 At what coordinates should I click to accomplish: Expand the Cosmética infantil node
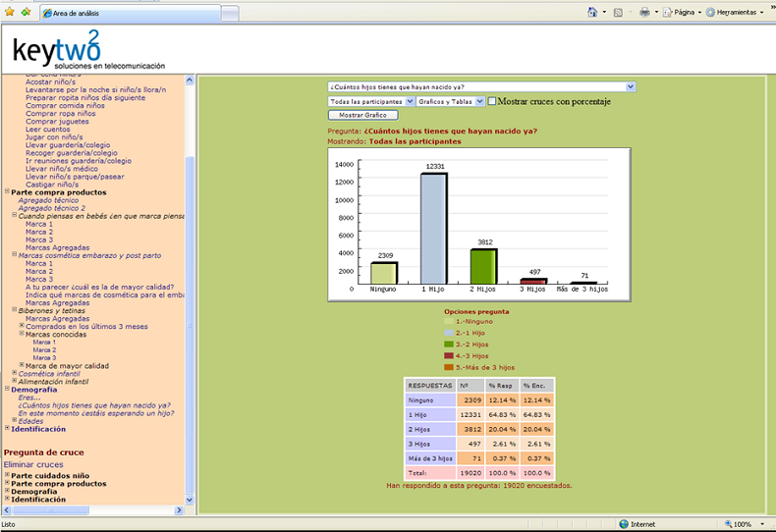pos(14,373)
